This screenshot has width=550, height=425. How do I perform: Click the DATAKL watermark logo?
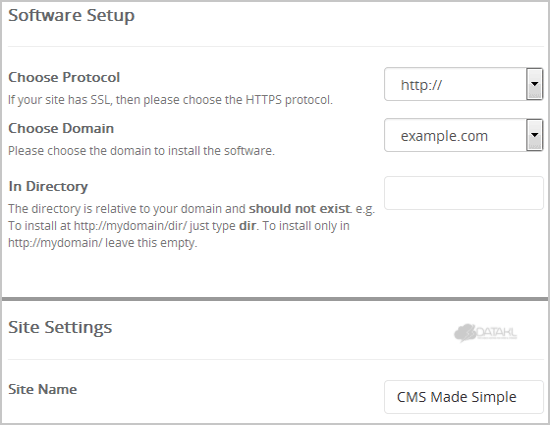pos(485,333)
